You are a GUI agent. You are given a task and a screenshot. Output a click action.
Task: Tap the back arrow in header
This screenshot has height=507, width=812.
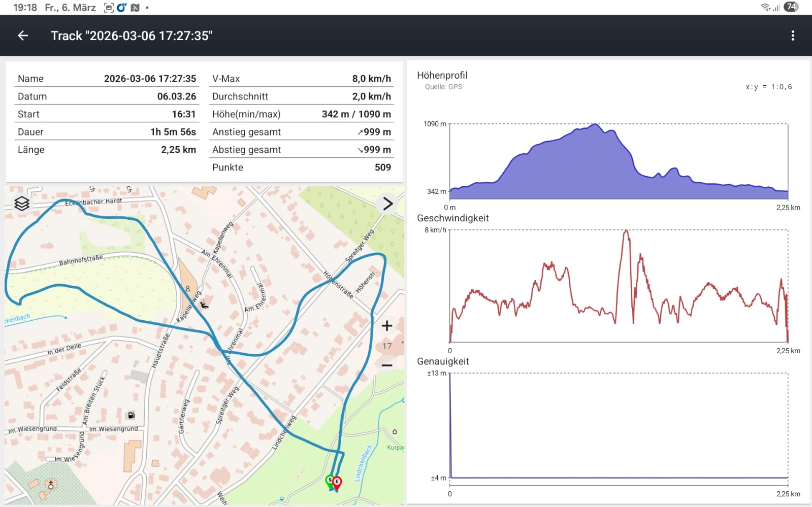point(23,36)
